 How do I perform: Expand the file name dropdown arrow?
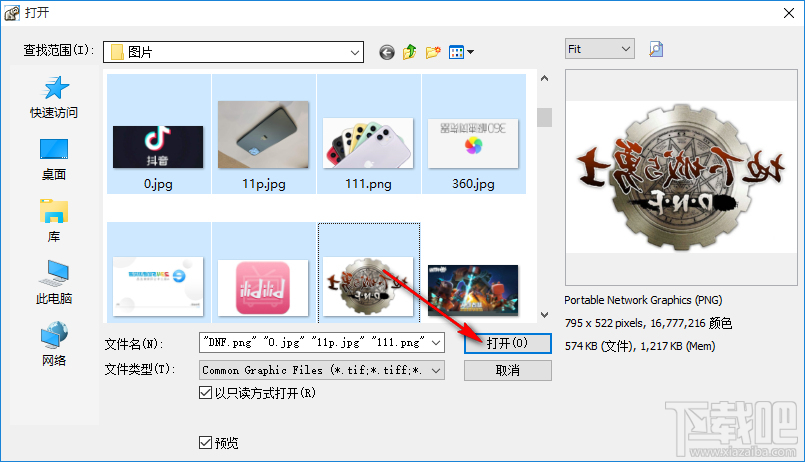436,342
